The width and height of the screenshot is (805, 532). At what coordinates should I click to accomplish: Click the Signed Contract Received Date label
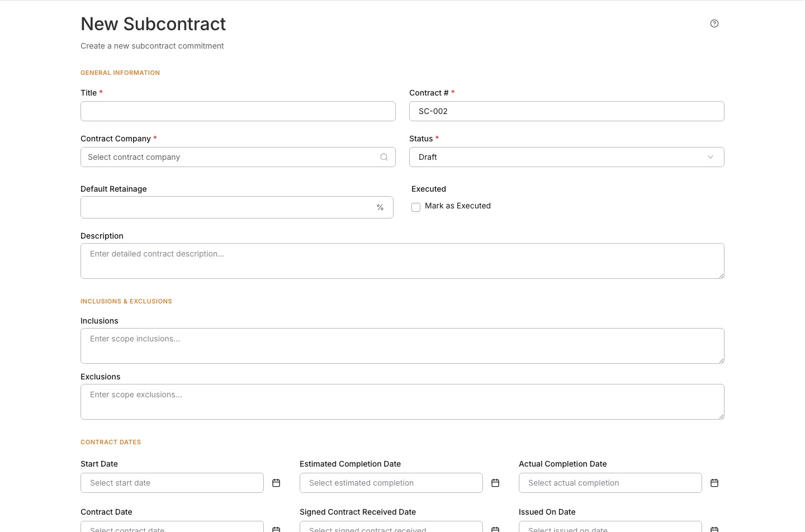[x=358, y=512]
